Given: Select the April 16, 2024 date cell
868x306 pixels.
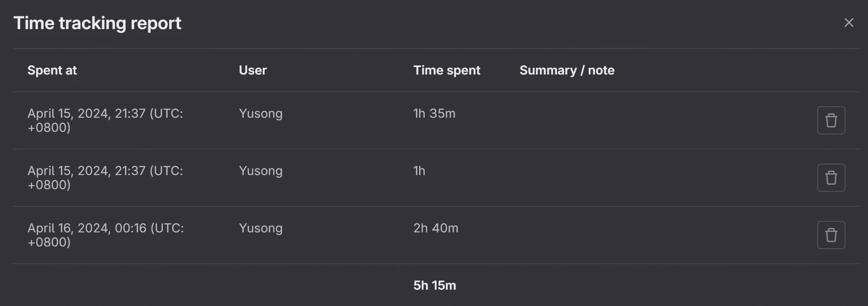Looking at the screenshot, I should tap(105, 235).
